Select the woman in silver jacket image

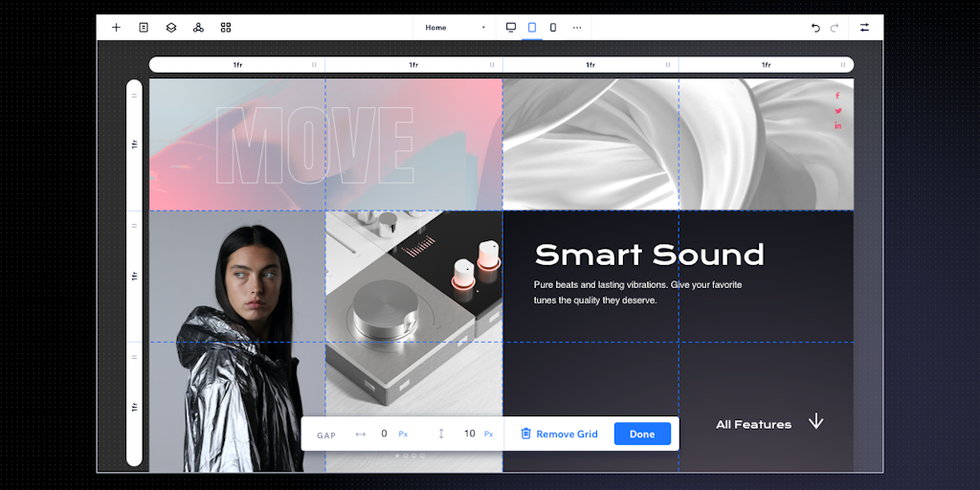[237, 342]
